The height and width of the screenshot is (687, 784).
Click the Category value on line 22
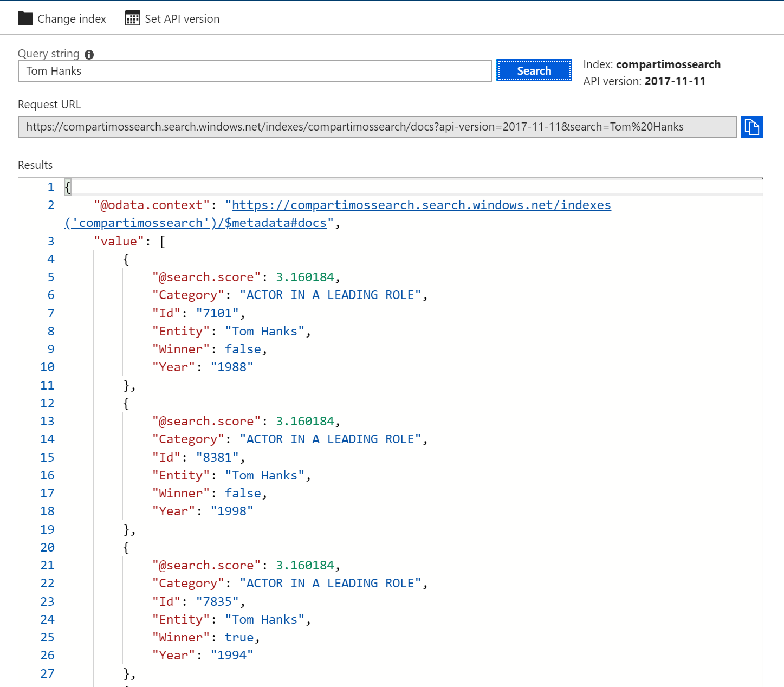pos(331,583)
